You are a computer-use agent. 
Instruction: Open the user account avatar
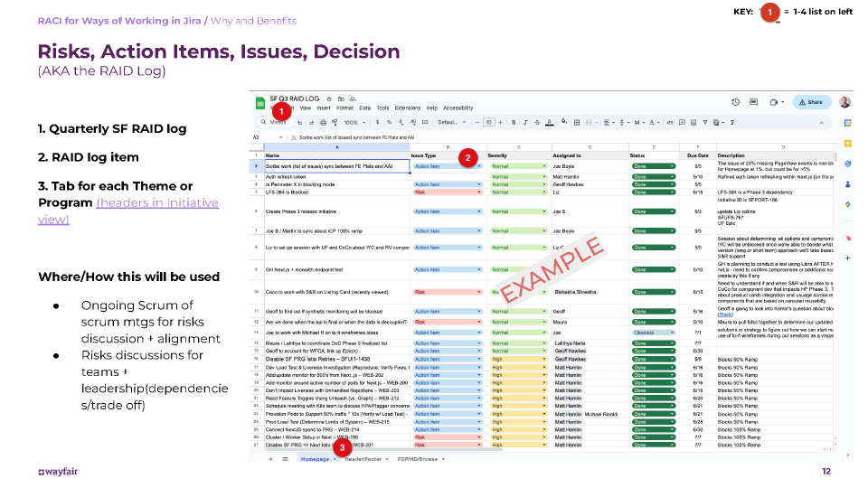[844, 102]
